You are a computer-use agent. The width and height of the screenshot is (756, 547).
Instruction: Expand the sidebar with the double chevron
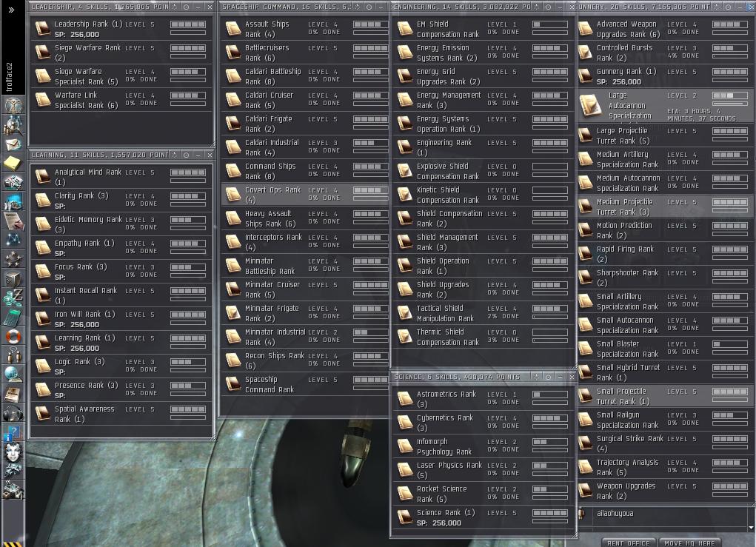(x=12, y=10)
